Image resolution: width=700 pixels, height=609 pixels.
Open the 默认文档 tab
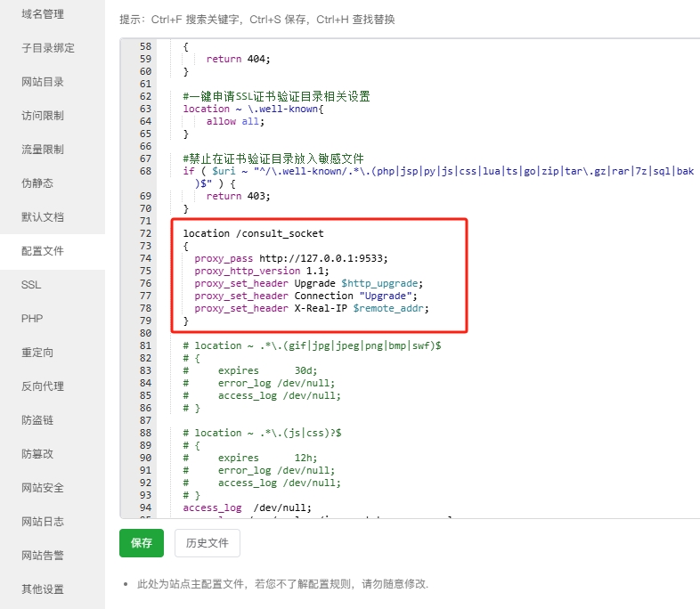(43, 217)
